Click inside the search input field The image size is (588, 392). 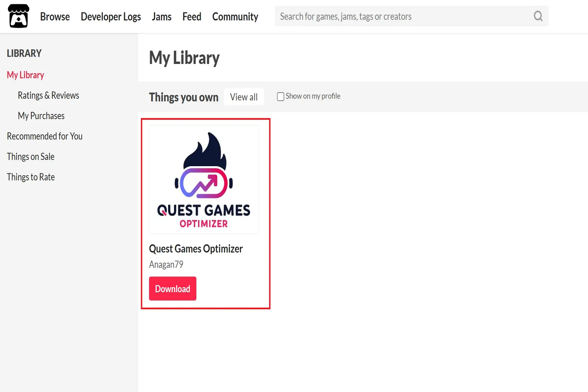click(x=383, y=16)
